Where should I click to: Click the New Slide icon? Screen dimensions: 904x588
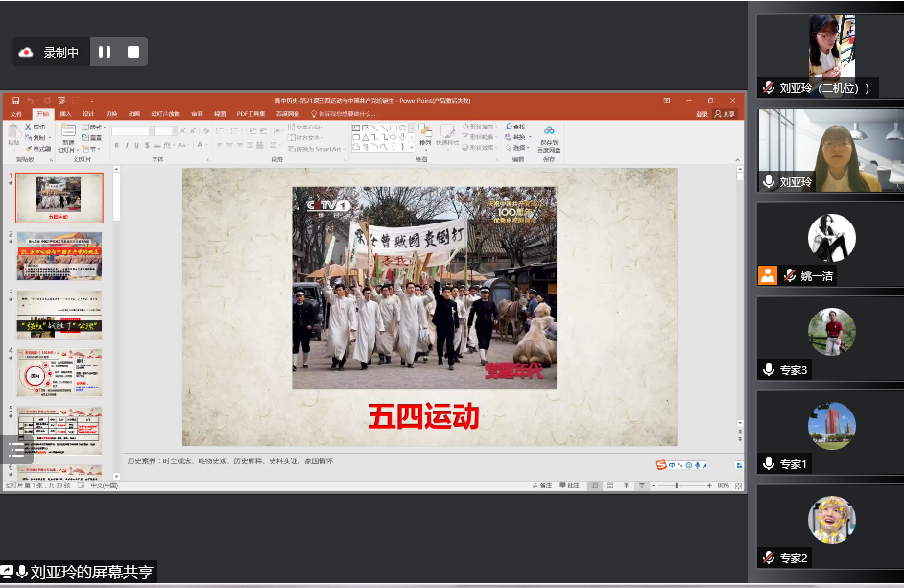coord(68,130)
